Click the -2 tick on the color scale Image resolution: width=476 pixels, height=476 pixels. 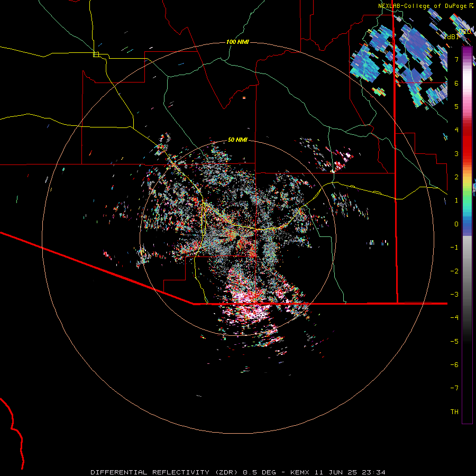click(454, 271)
